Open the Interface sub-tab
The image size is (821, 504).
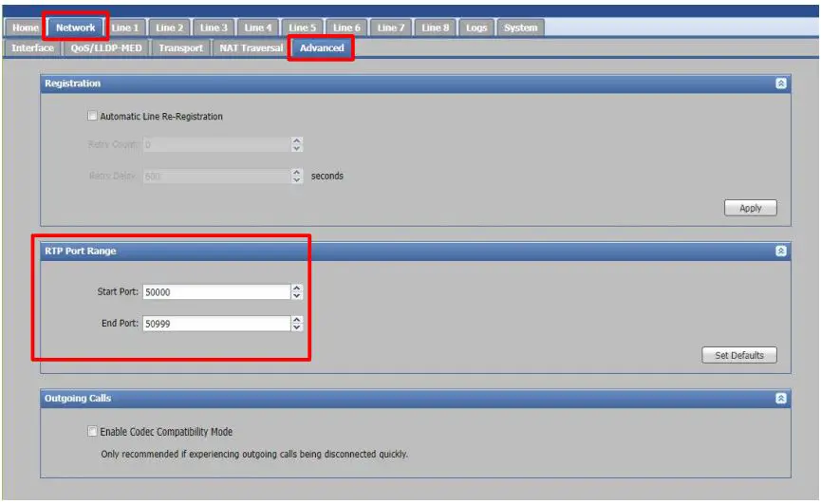click(32, 48)
